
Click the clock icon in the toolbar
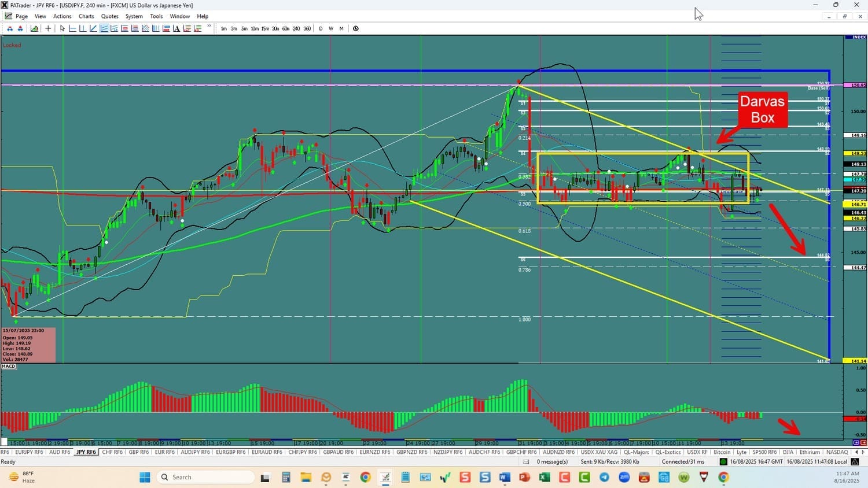pos(356,28)
